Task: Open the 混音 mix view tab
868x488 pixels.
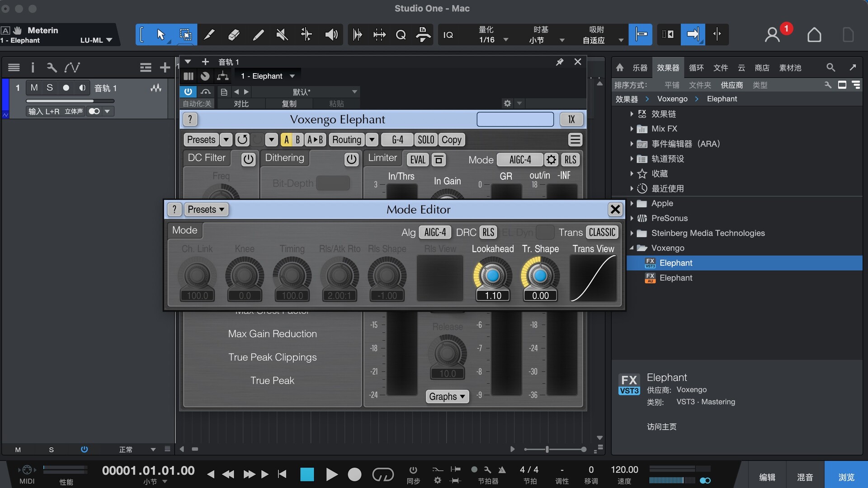Action: point(805,477)
